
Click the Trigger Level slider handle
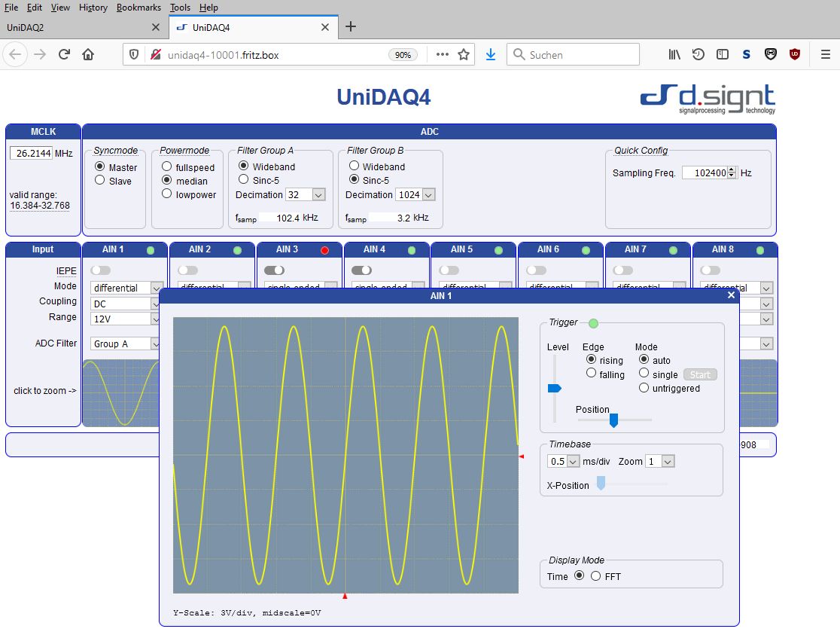(x=555, y=388)
